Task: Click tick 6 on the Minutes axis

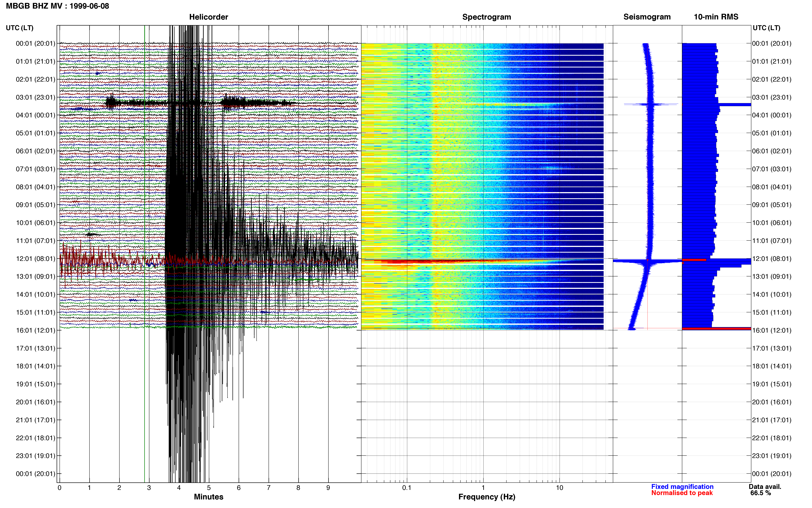Action: pyautogui.click(x=239, y=488)
